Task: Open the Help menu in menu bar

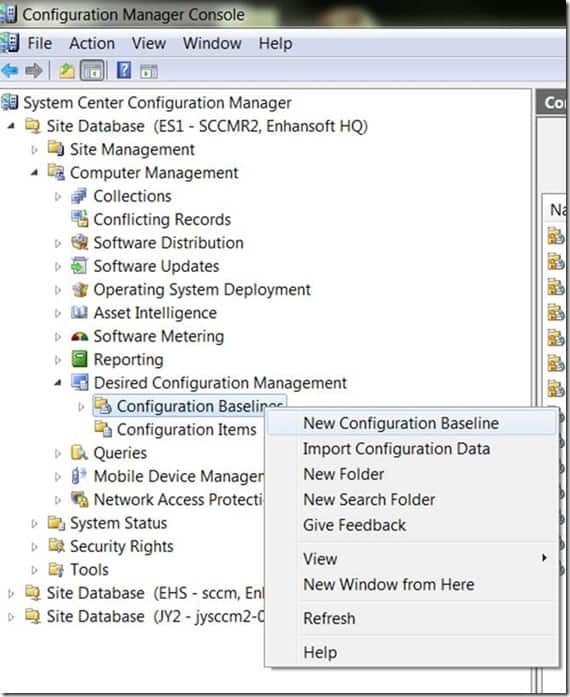Action: coord(276,44)
